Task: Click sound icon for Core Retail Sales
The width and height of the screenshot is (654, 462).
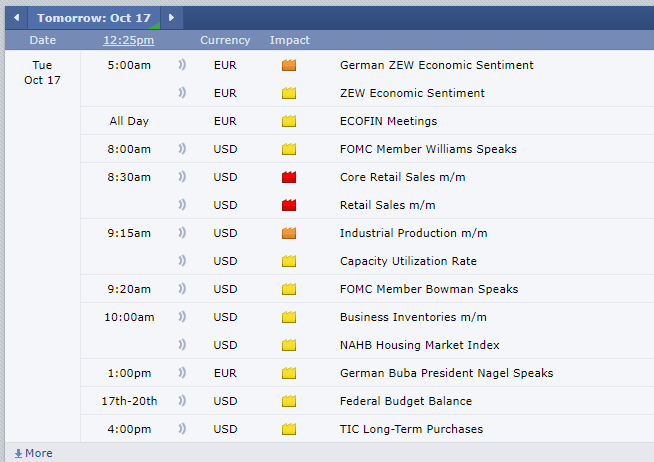Action: pyautogui.click(x=183, y=177)
